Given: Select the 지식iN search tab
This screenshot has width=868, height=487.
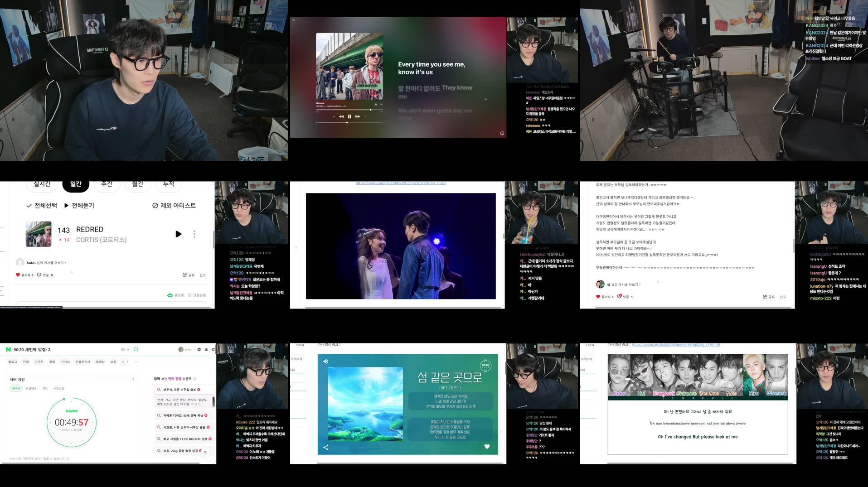Looking at the screenshot, I should [65, 362].
